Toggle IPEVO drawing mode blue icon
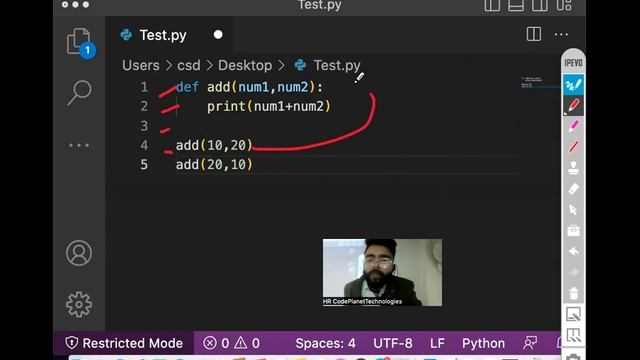Screen dimensions: 640x360 tap(573, 85)
